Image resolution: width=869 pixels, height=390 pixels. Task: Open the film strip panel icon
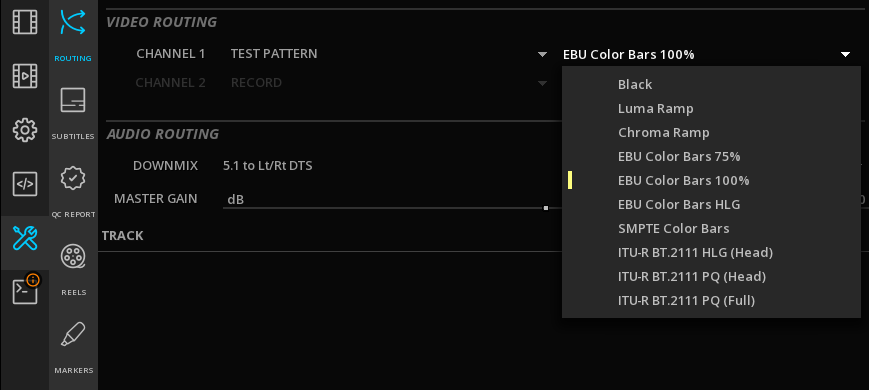pyautogui.click(x=25, y=23)
